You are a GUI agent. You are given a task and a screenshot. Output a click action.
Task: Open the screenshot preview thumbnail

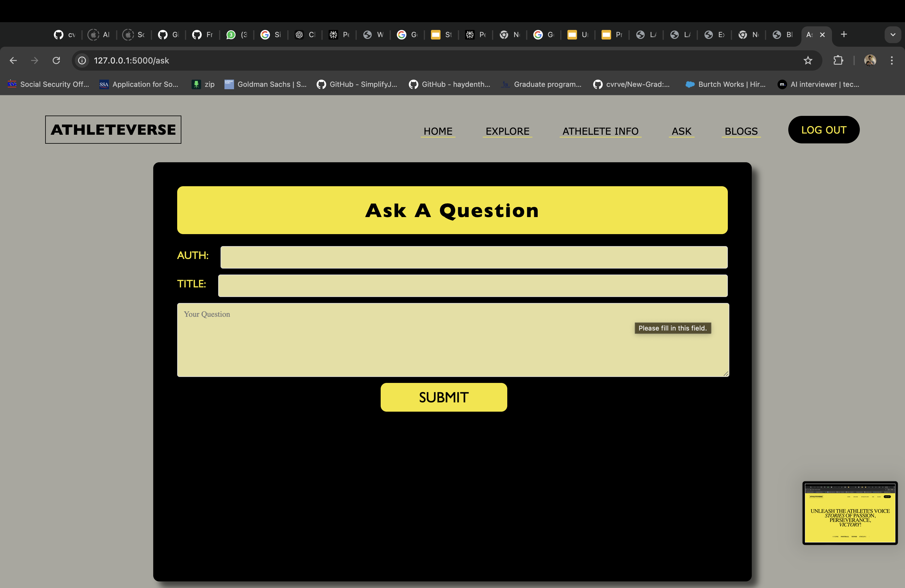pyautogui.click(x=849, y=513)
